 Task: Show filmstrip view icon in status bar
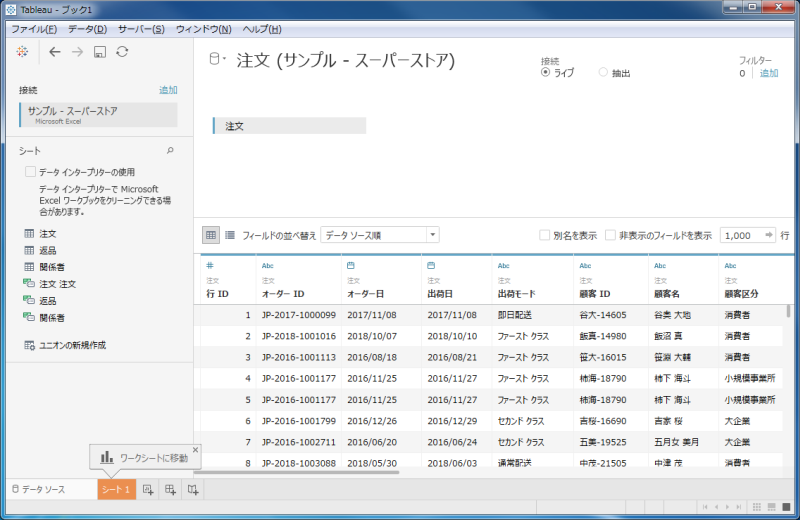coord(771,507)
